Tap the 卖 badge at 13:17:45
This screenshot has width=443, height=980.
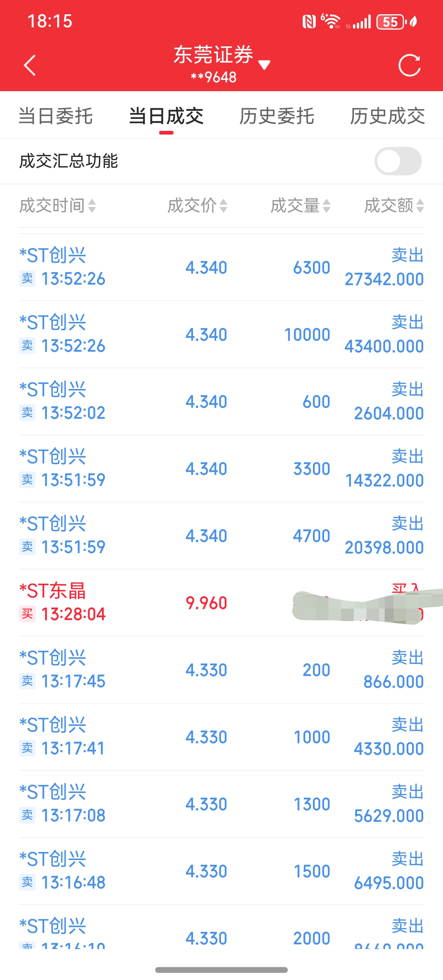[x=27, y=681]
